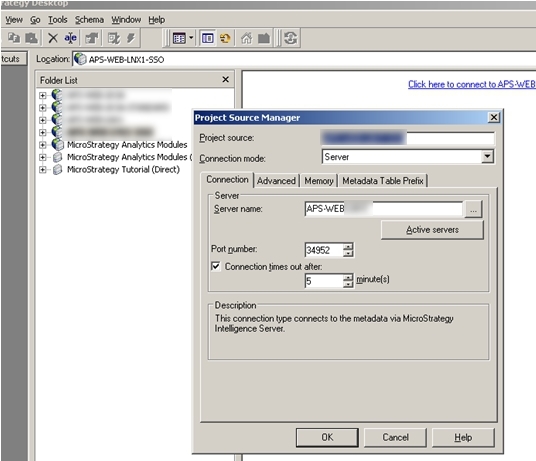Click the yellow Back arrow toolbar icon

point(225,38)
